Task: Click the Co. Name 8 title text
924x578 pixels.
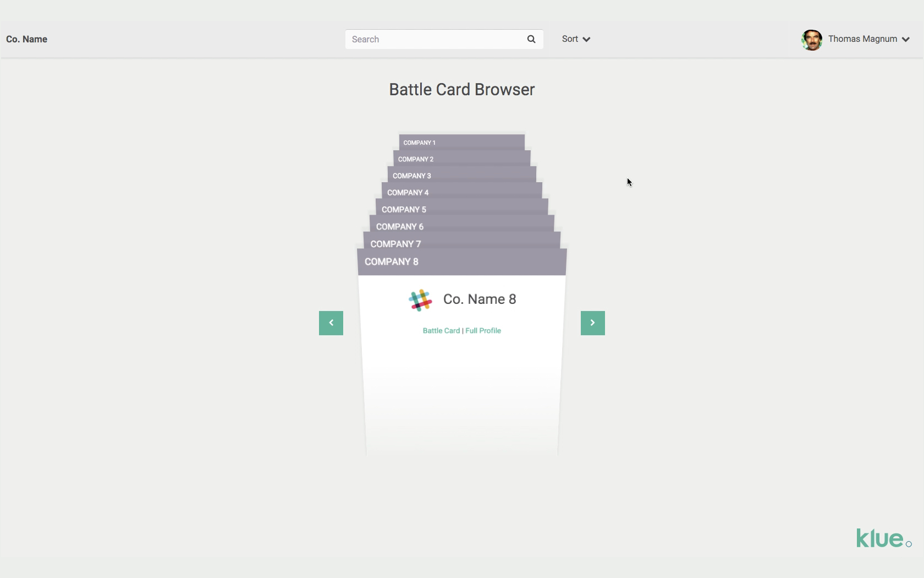Action: (480, 299)
